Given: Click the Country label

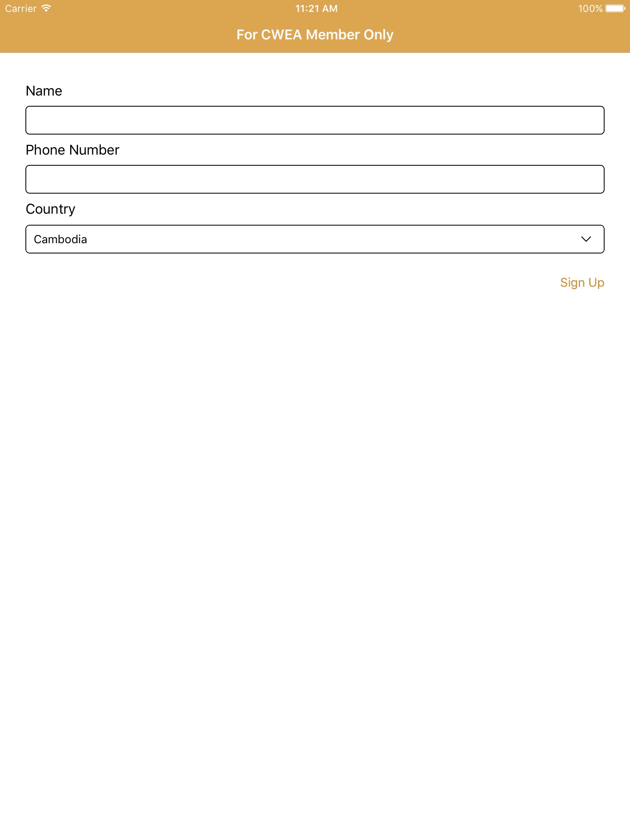Looking at the screenshot, I should 50,209.
